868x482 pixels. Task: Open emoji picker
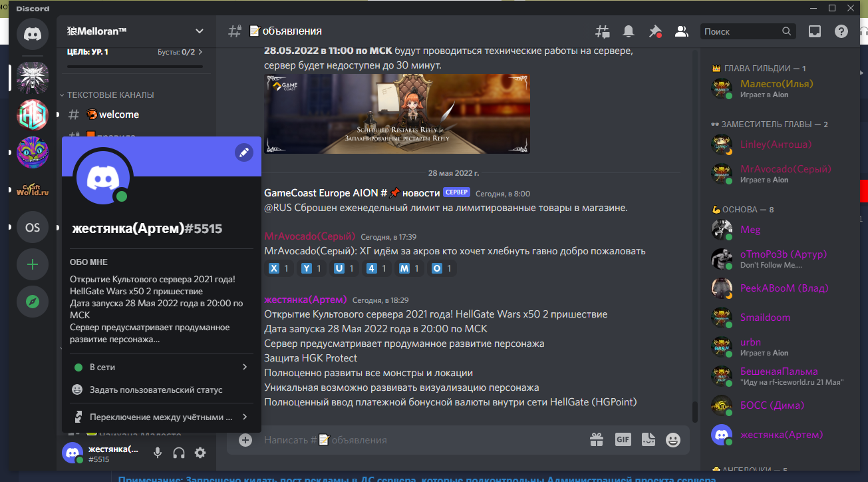click(674, 439)
